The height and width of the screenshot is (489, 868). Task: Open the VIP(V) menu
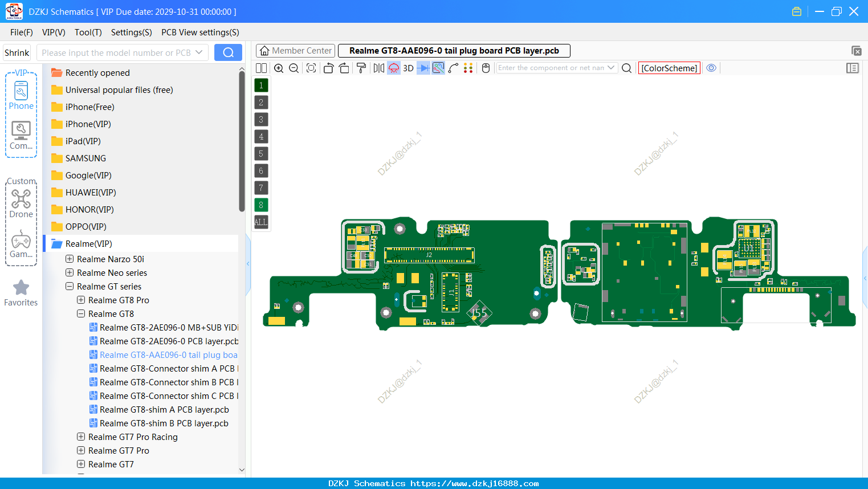(x=54, y=32)
